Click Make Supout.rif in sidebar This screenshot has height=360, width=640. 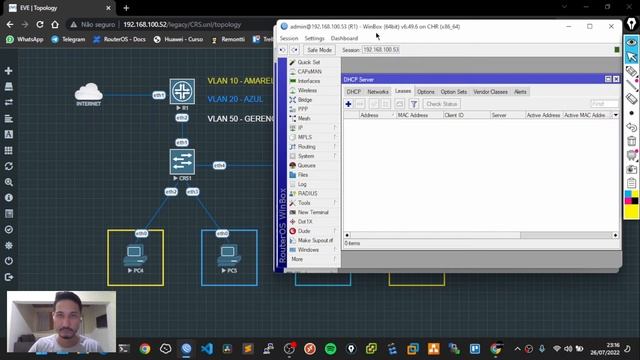coord(315,241)
